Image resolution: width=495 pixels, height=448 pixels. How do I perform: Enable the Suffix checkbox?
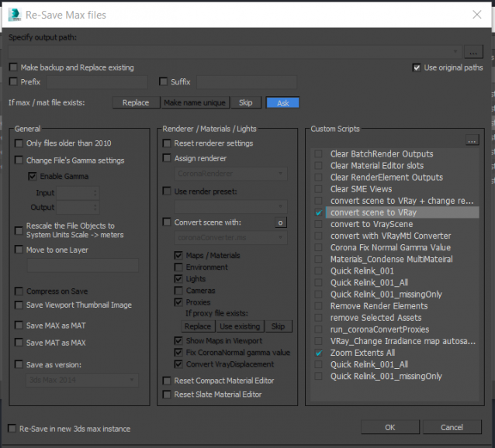point(164,81)
